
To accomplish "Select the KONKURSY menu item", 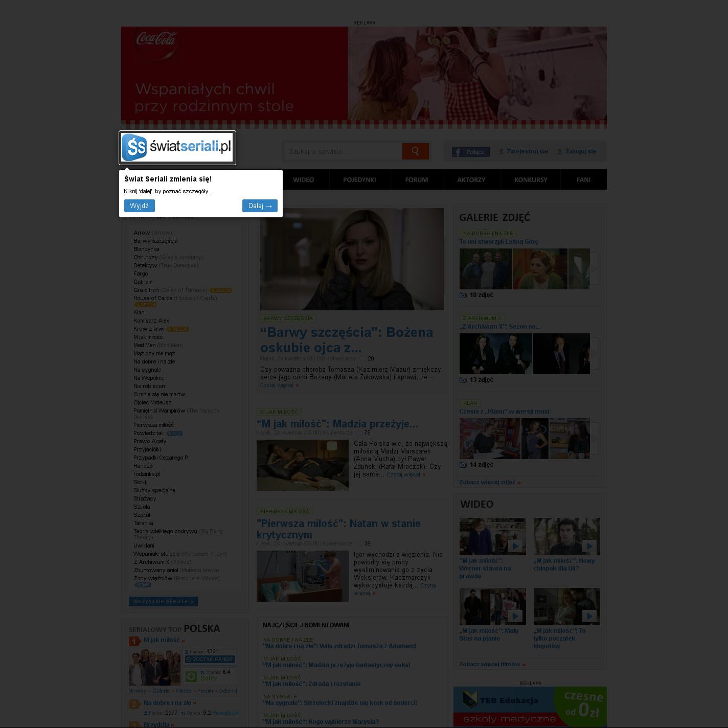I will [x=531, y=179].
